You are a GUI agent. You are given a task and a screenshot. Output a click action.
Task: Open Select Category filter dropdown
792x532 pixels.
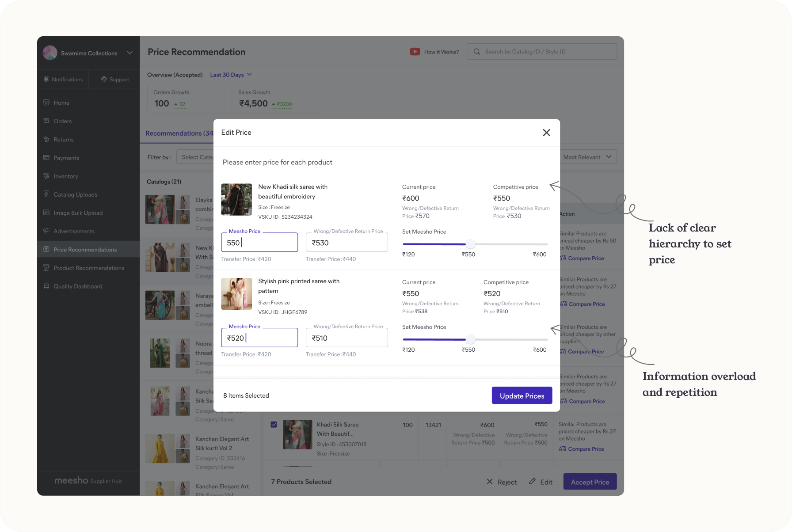coord(195,157)
